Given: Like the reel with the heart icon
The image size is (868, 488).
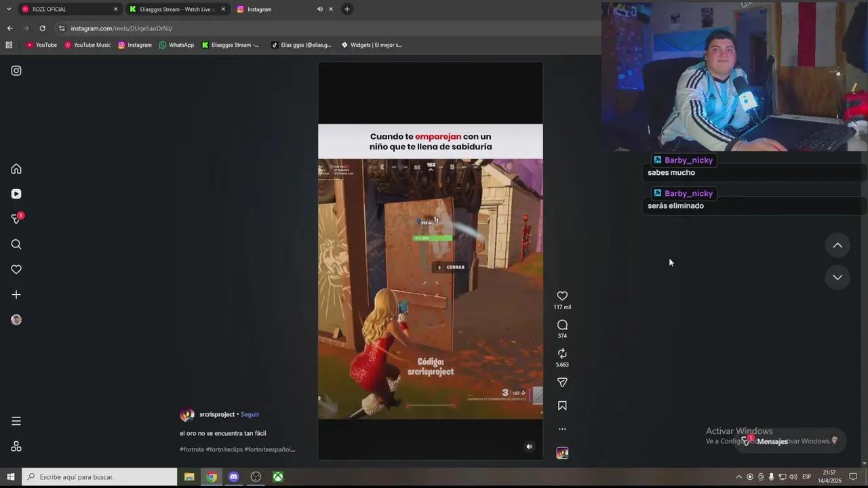Looking at the screenshot, I should (x=562, y=296).
